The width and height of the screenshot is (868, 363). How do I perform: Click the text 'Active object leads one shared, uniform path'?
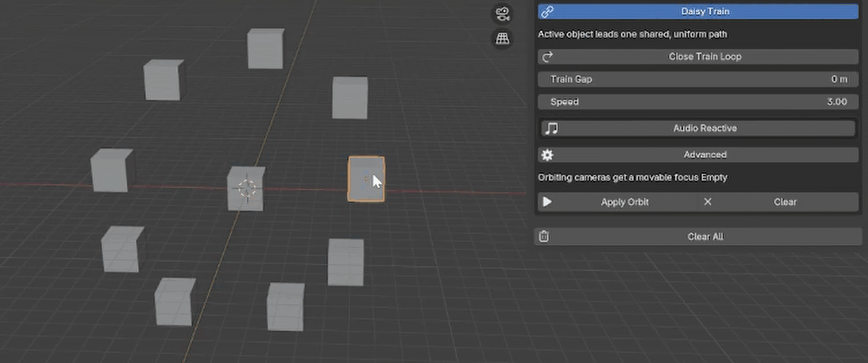click(633, 34)
